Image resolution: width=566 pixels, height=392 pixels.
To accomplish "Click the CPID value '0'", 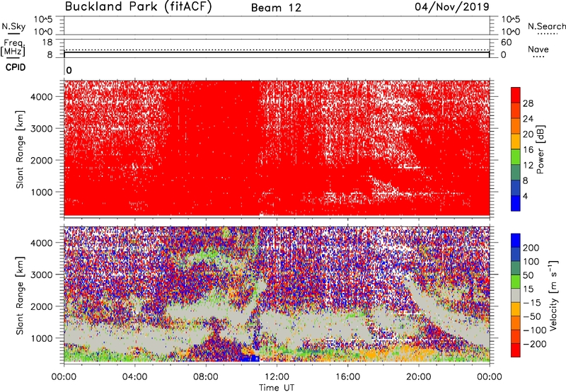I will [x=69, y=70].
